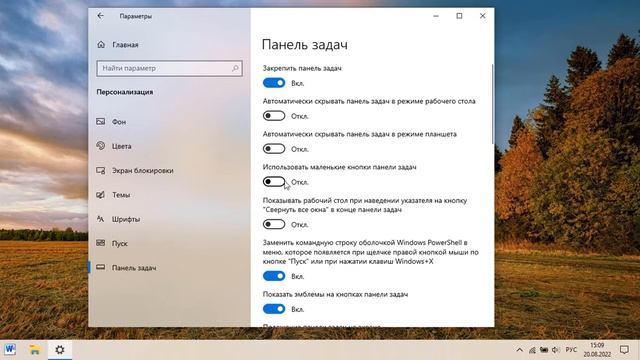640x360 pixels.
Task: Select the Цвета palette icon
Action: [100, 146]
